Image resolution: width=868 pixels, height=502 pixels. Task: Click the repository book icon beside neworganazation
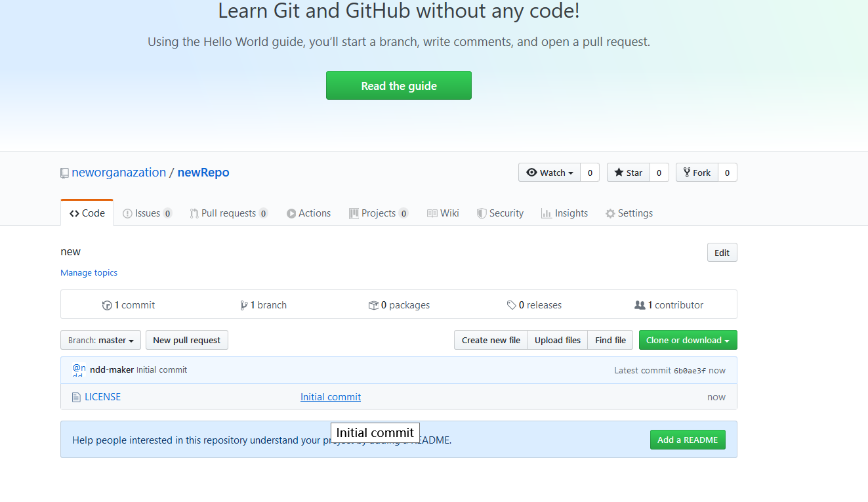(64, 173)
